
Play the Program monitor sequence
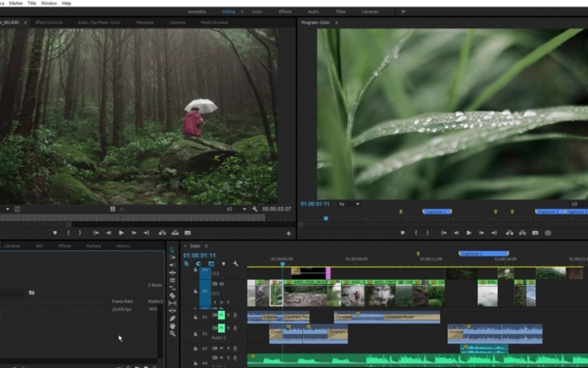(x=469, y=233)
